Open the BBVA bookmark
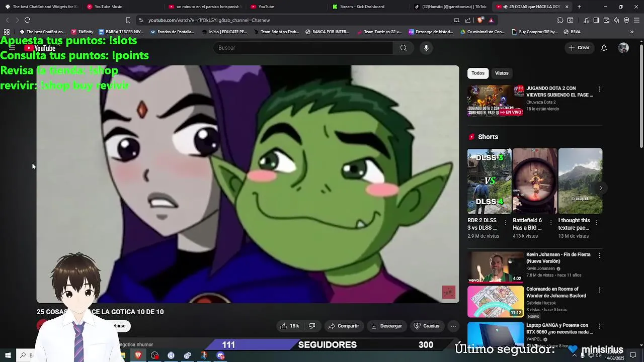The image size is (644, 362). pos(572,32)
